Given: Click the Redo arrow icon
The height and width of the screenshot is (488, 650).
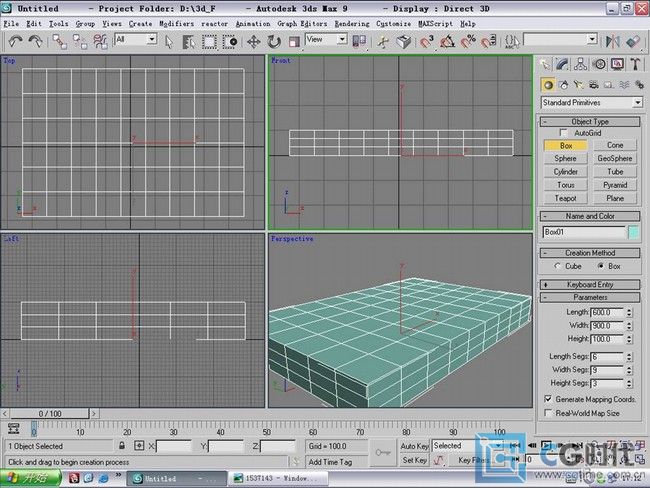Looking at the screenshot, I should point(35,41).
